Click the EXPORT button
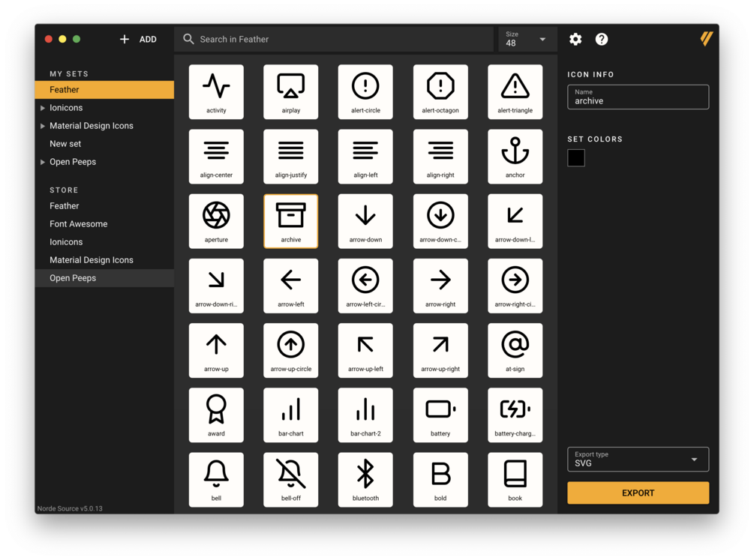Image resolution: width=754 pixels, height=560 pixels. click(638, 493)
